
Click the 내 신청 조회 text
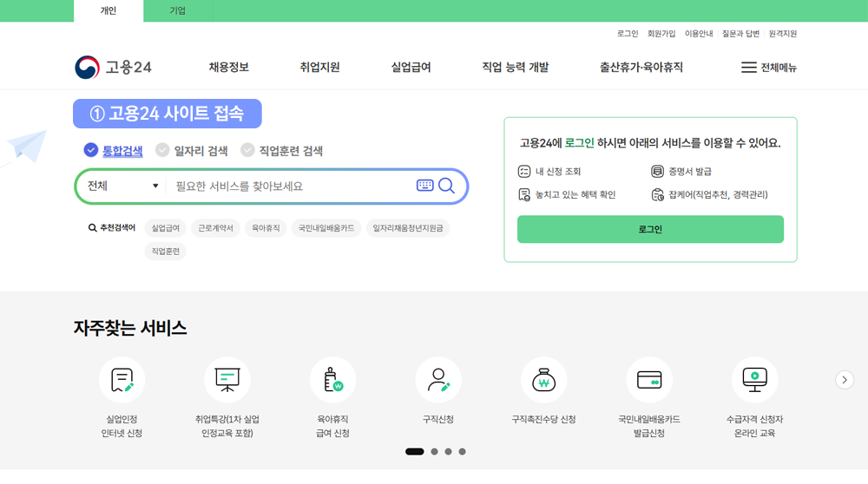pos(558,172)
